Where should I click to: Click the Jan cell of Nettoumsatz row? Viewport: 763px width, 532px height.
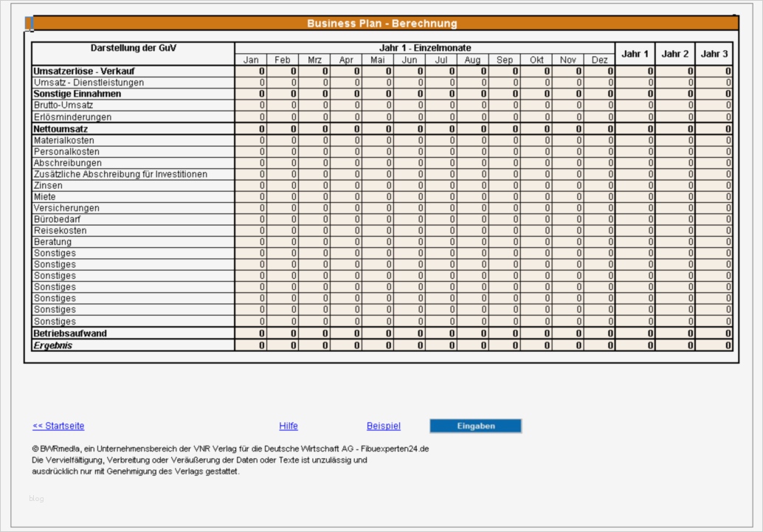tap(251, 129)
